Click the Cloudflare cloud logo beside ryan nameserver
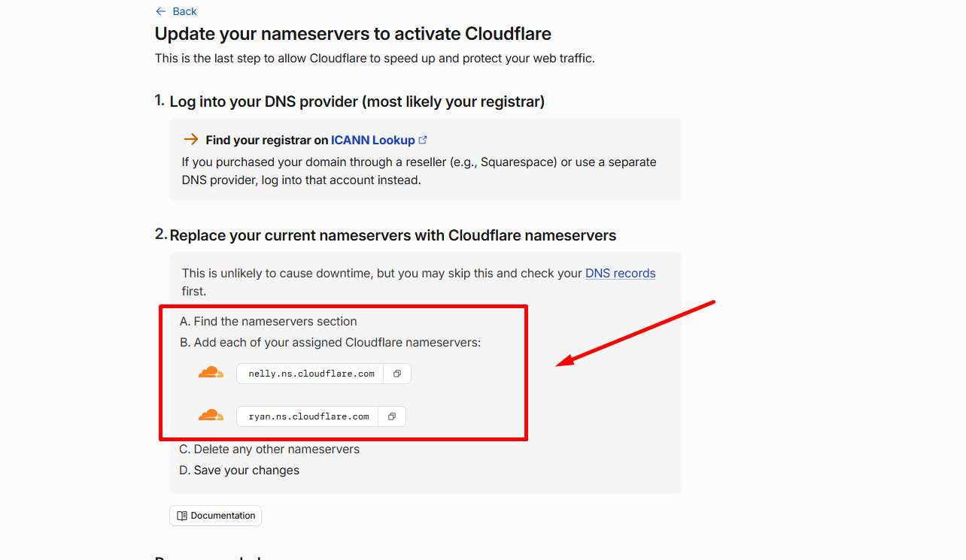Image resolution: width=966 pixels, height=560 pixels. 211,415
